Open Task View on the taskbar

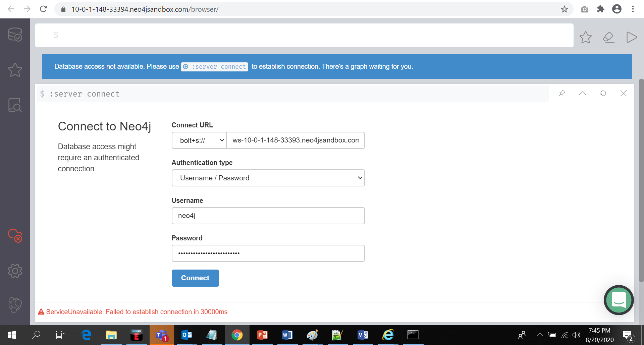60,335
